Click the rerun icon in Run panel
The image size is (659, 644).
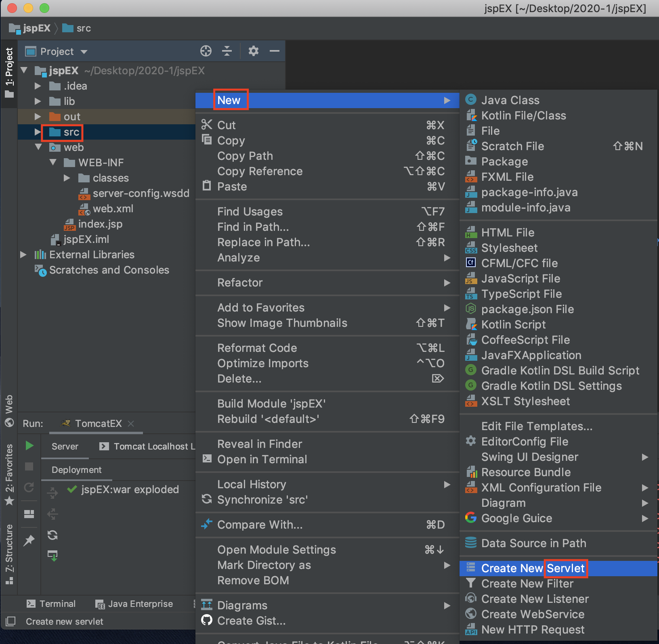coord(29,487)
